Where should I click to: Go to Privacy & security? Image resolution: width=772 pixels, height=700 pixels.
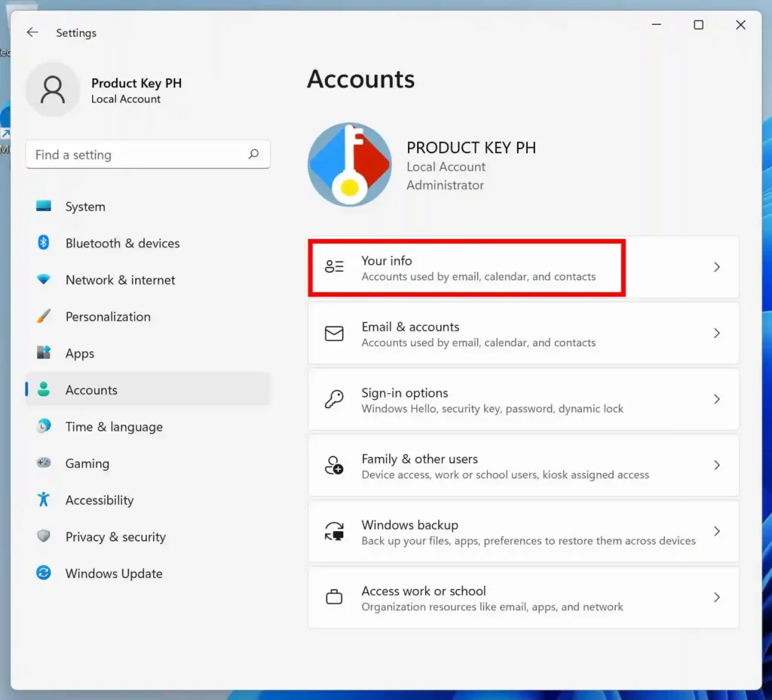click(148, 536)
